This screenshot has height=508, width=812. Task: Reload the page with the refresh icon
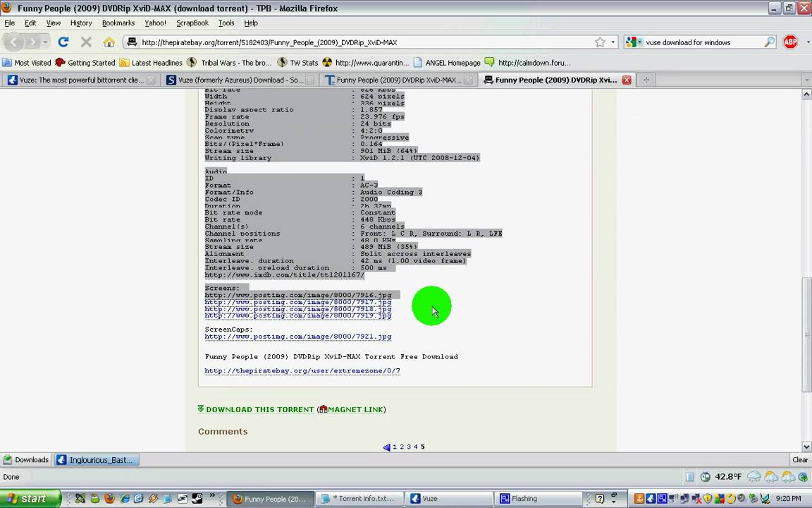(63, 42)
